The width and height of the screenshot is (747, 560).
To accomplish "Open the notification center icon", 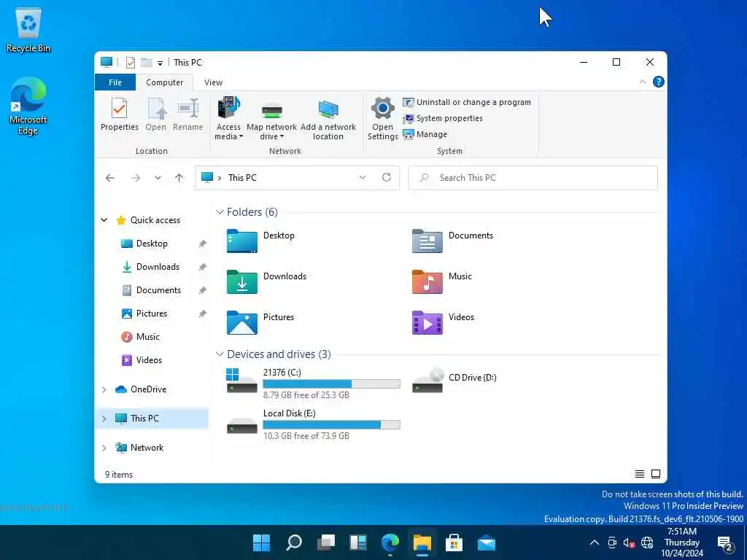I will point(725,542).
